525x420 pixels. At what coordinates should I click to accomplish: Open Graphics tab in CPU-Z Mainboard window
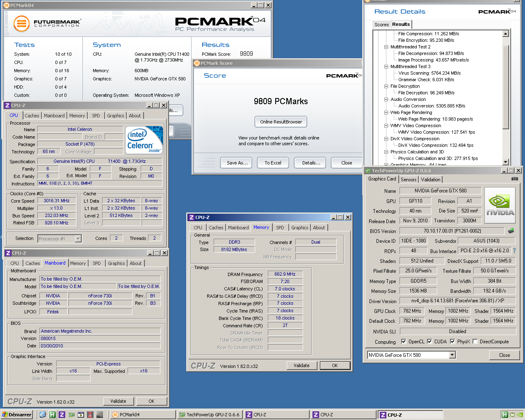click(x=116, y=263)
